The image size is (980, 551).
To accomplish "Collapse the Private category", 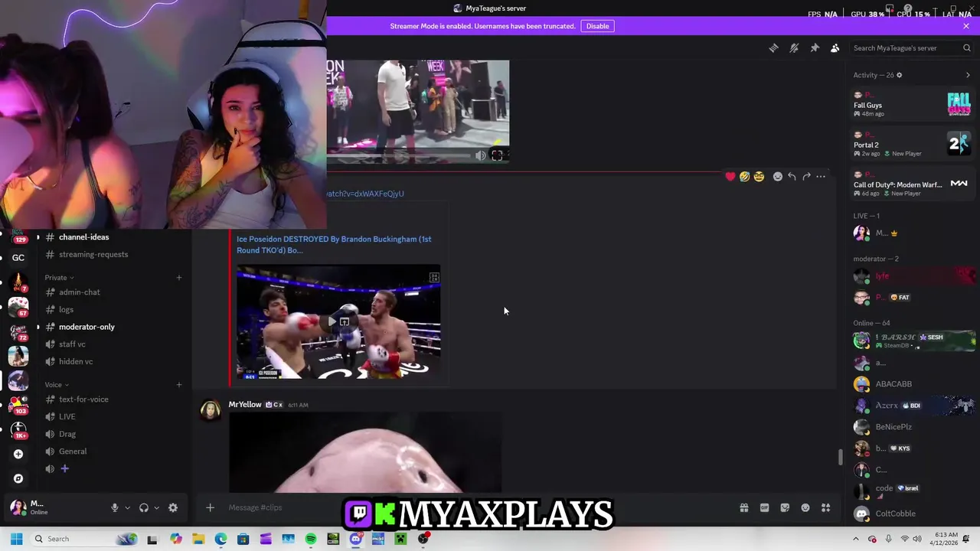I will (x=60, y=277).
